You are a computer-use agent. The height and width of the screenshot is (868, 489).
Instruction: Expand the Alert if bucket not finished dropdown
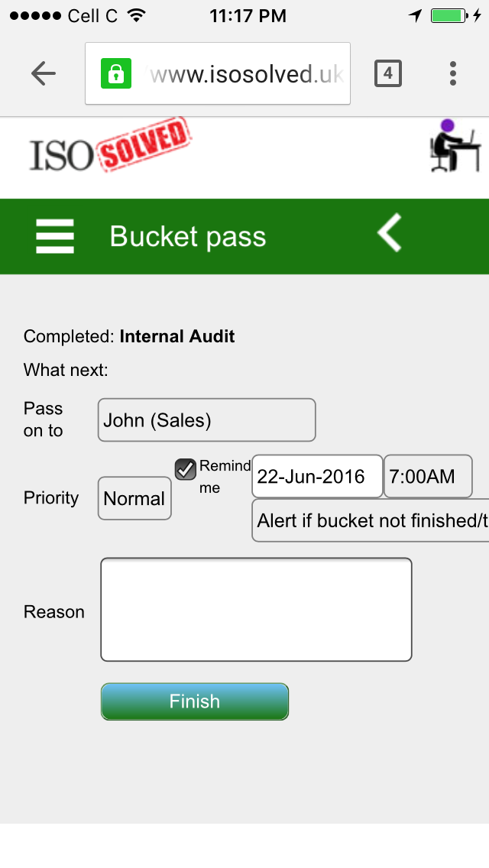point(371,520)
